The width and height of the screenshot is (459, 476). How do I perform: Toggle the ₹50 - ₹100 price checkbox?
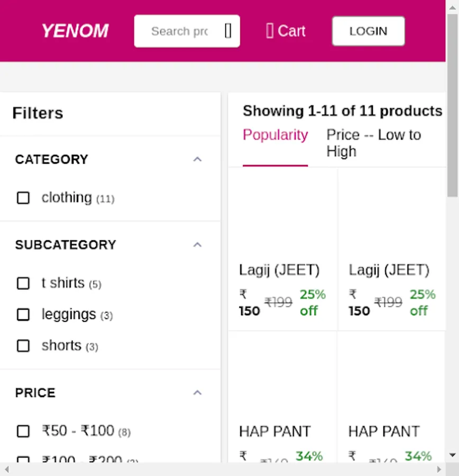pyautogui.click(x=23, y=431)
